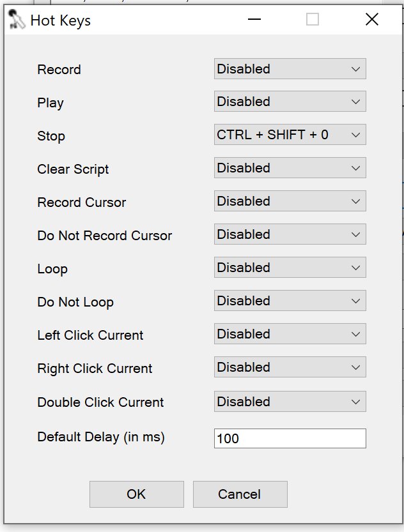The width and height of the screenshot is (404, 532).
Task: Expand the Play hotkey dropdown
Action: [290, 102]
